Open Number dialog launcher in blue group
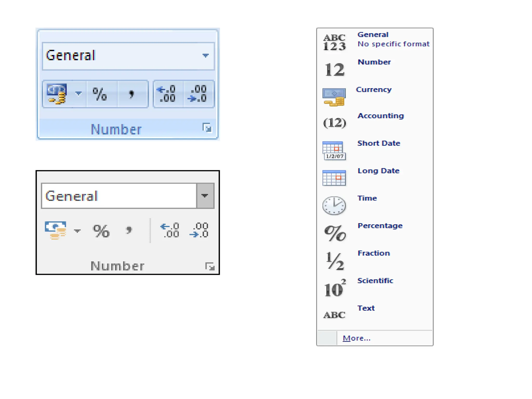Screen dimensions: 532x399 click(x=207, y=128)
